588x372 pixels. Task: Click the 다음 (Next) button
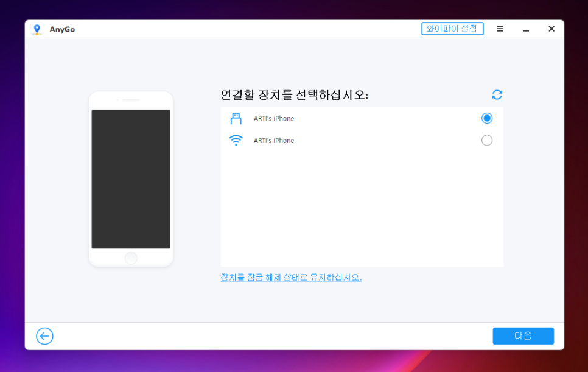pyautogui.click(x=523, y=336)
